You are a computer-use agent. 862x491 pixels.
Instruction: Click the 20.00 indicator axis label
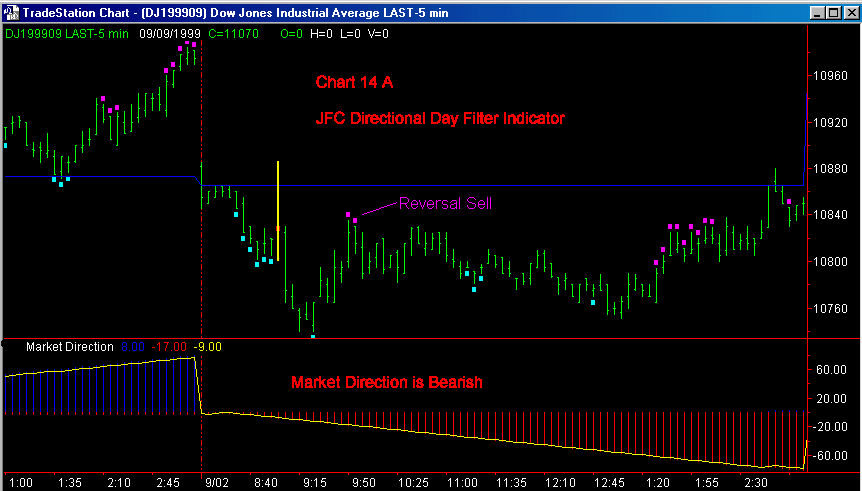[x=831, y=399]
